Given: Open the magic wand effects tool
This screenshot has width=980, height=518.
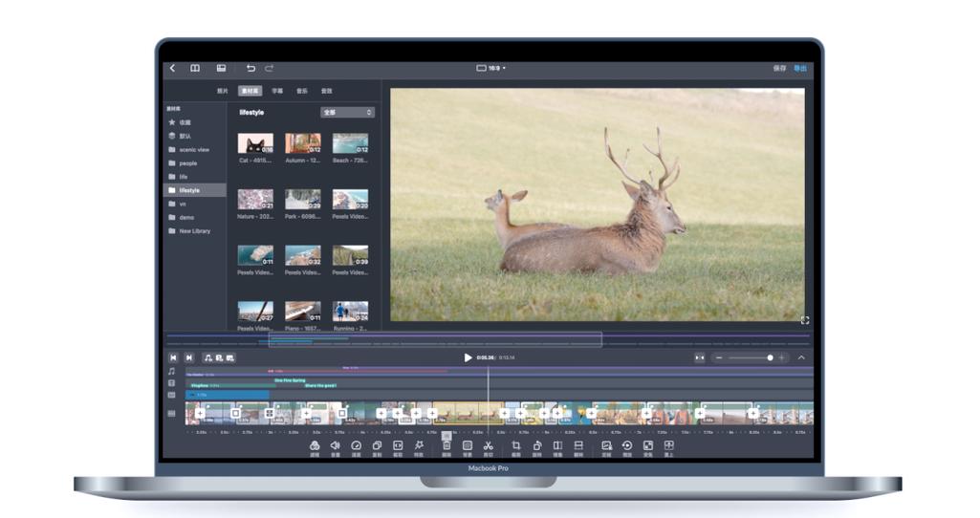Looking at the screenshot, I should coord(419,445).
